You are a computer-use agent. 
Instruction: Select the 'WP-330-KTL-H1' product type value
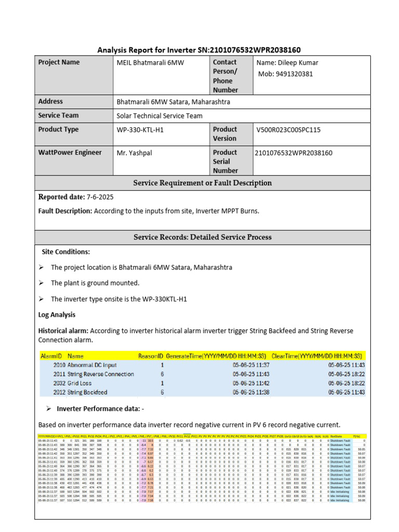coord(140,129)
